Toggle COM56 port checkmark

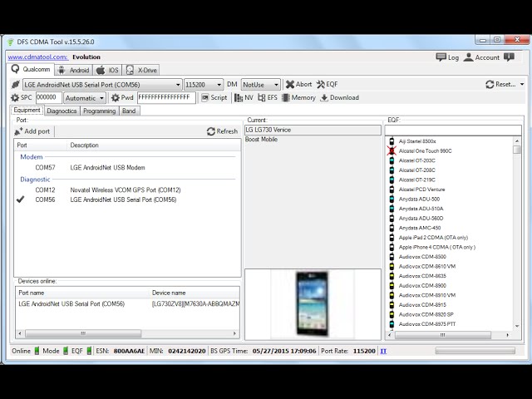[20, 199]
